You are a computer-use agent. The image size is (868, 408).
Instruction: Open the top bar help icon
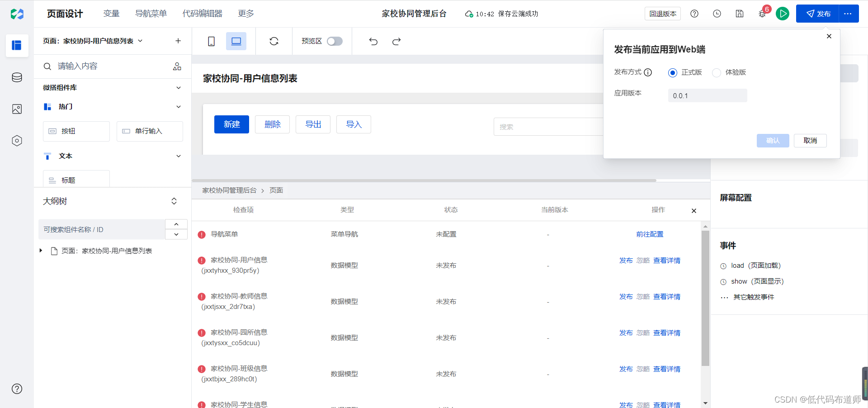coord(694,14)
